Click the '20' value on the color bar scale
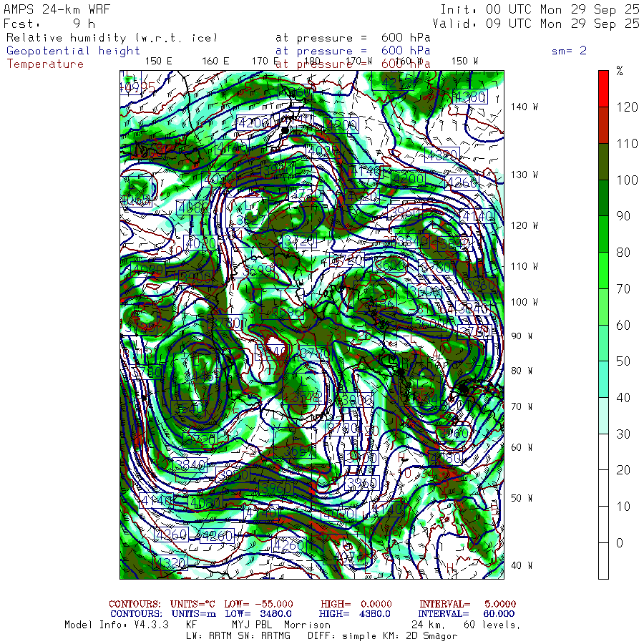The width and height of the screenshot is (644, 644). [623, 470]
